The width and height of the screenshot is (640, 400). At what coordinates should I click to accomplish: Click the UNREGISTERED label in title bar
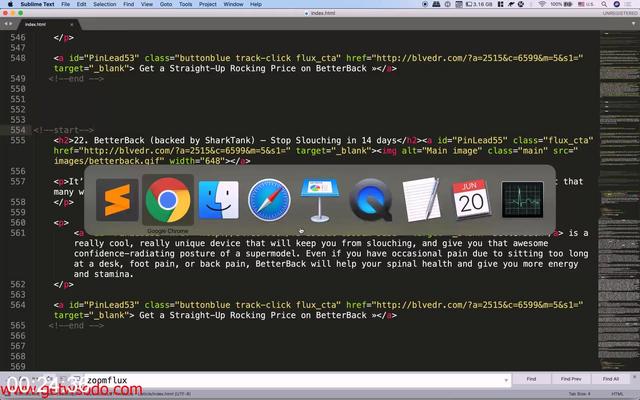pyautogui.click(x=620, y=13)
